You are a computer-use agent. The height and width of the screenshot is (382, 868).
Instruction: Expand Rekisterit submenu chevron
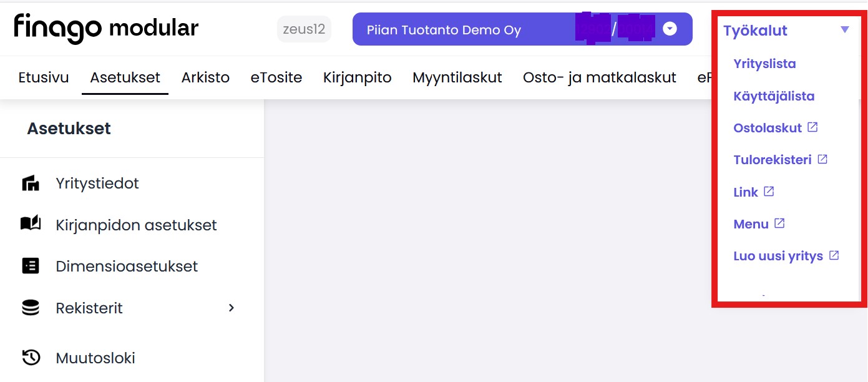pyautogui.click(x=232, y=308)
